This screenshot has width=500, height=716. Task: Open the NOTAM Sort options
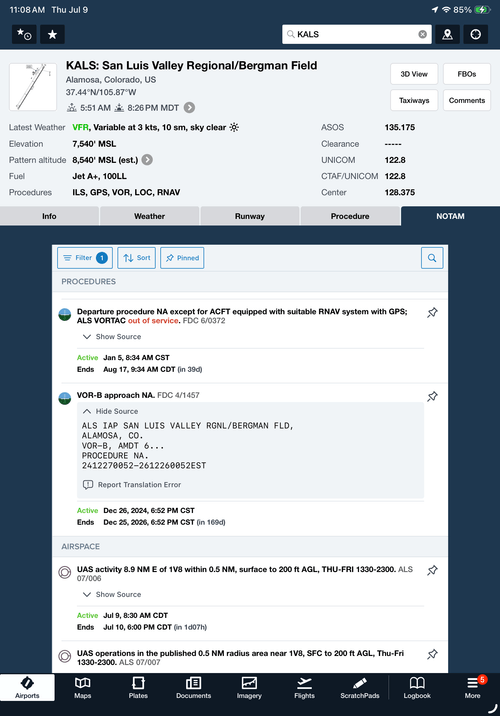point(137,258)
